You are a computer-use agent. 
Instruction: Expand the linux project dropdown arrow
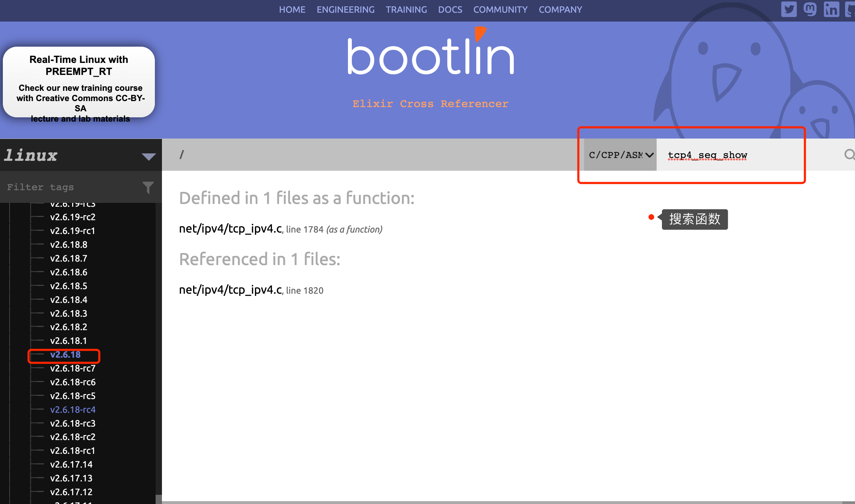tap(149, 156)
